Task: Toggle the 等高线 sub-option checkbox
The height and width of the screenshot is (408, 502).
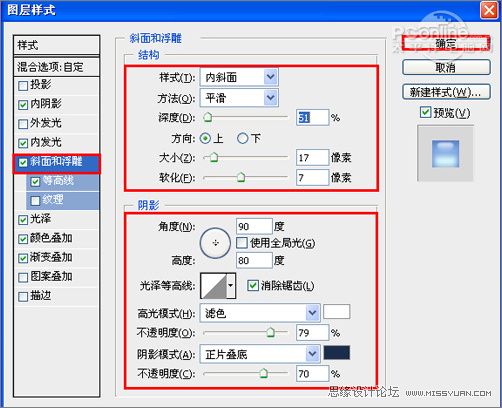Action: tap(35, 181)
